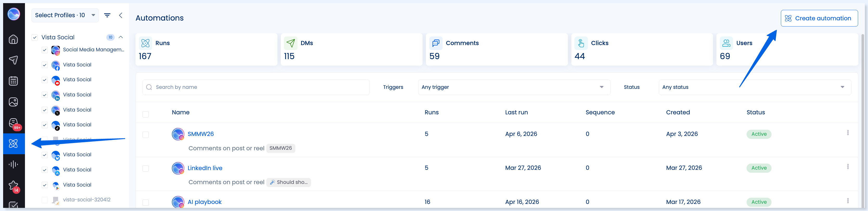Open the Vista Social logo home
Image resolution: width=868 pixels, height=211 pixels.
point(14,14)
